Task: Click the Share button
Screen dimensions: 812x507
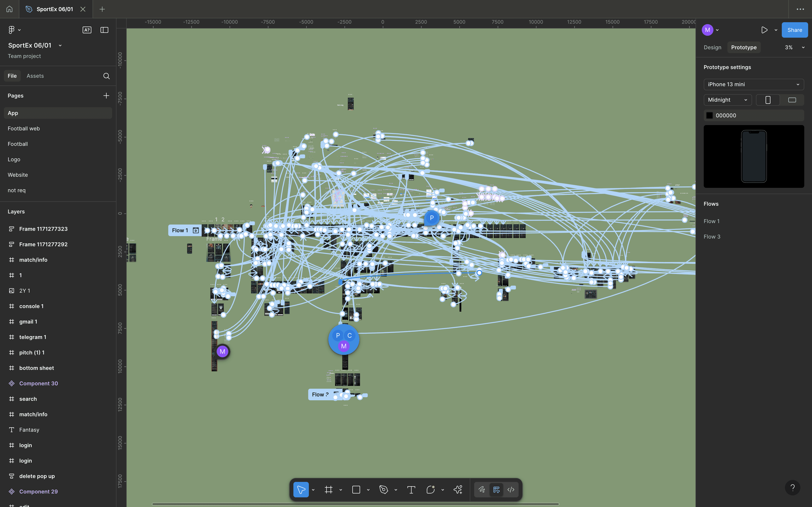Action: click(x=795, y=30)
